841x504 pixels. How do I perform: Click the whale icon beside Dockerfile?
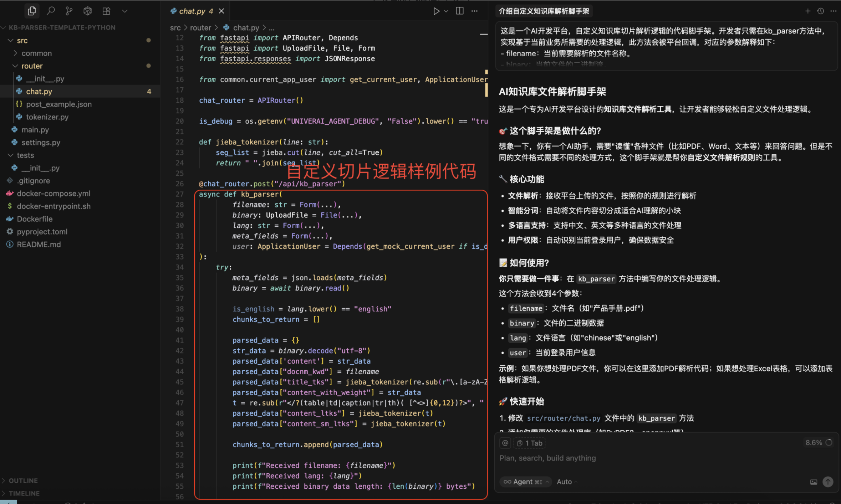pos(10,219)
